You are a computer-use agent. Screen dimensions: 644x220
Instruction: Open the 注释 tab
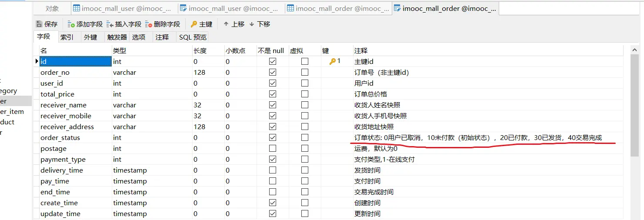point(162,37)
